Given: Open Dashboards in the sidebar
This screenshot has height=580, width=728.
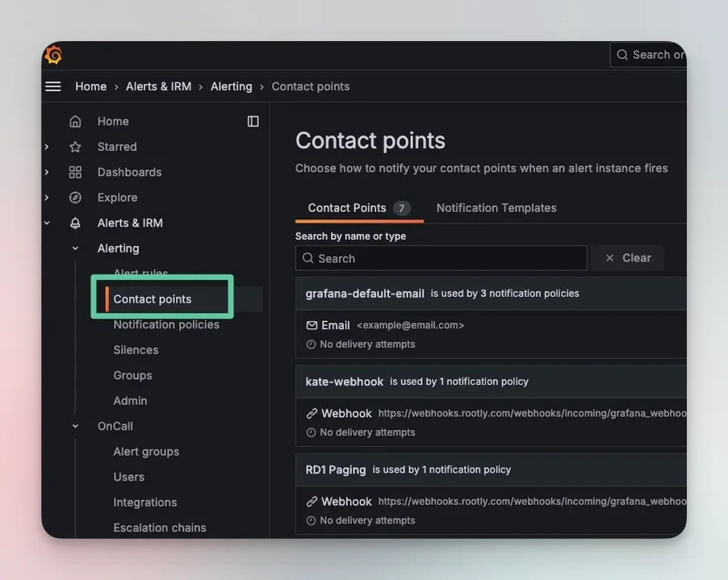Looking at the screenshot, I should click(129, 172).
